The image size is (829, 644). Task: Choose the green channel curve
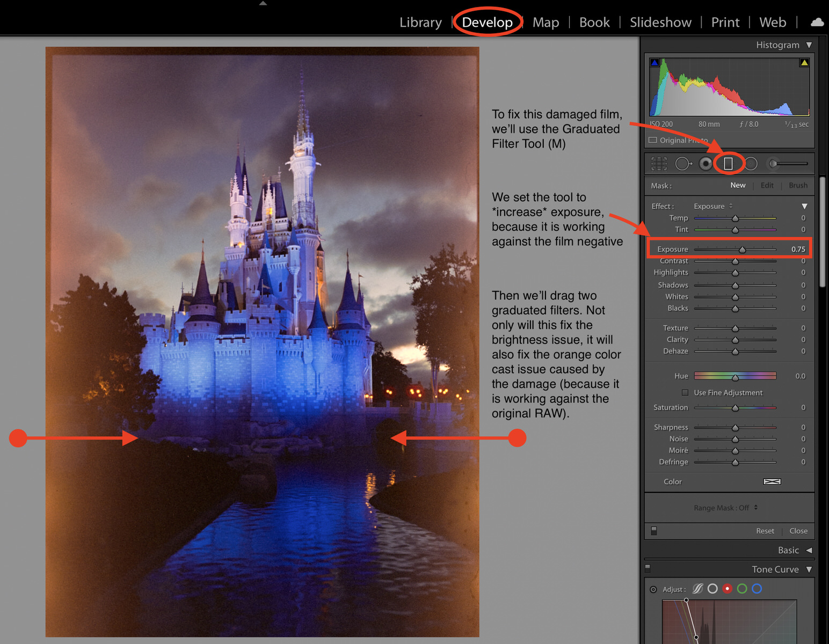742,589
